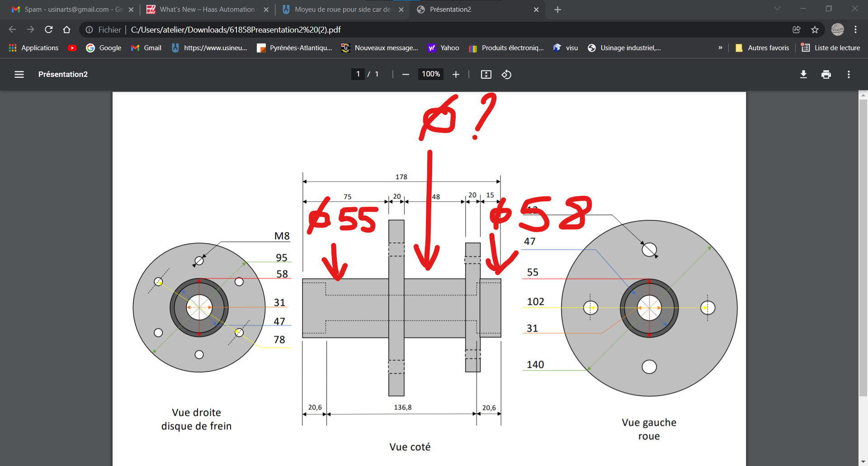Click Vue droite caption
The image size is (868, 466).
coord(196,419)
